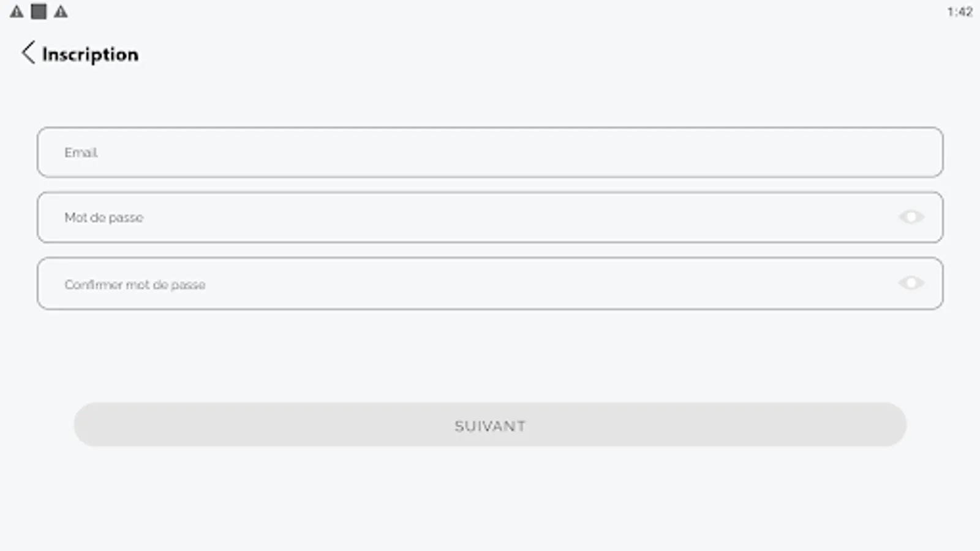Click the square notification status icon

[x=39, y=12]
